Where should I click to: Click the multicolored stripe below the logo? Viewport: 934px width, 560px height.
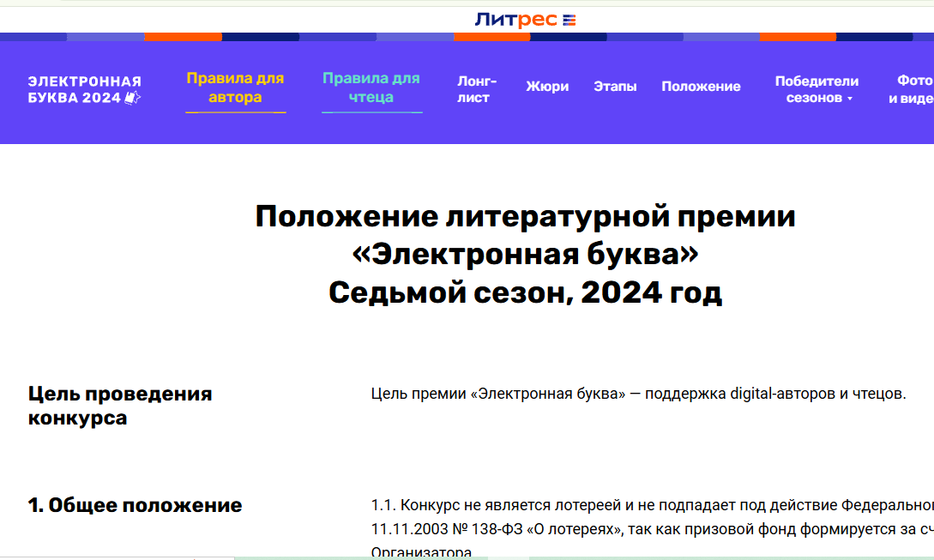tap(467, 36)
